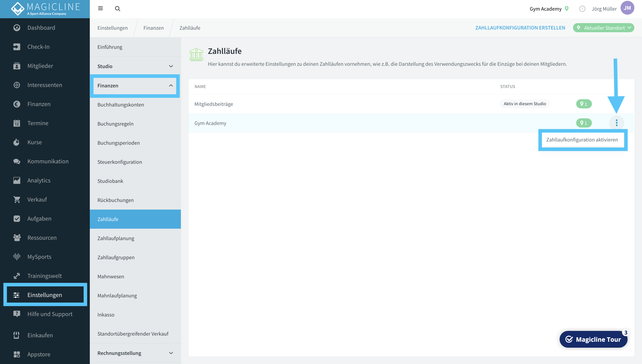The image size is (642, 364).
Task: Open Kurse section
Action: pyautogui.click(x=45, y=142)
